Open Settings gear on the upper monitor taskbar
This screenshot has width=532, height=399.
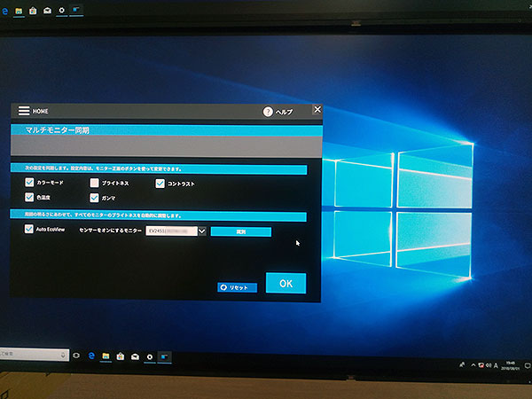click(x=61, y=10)
